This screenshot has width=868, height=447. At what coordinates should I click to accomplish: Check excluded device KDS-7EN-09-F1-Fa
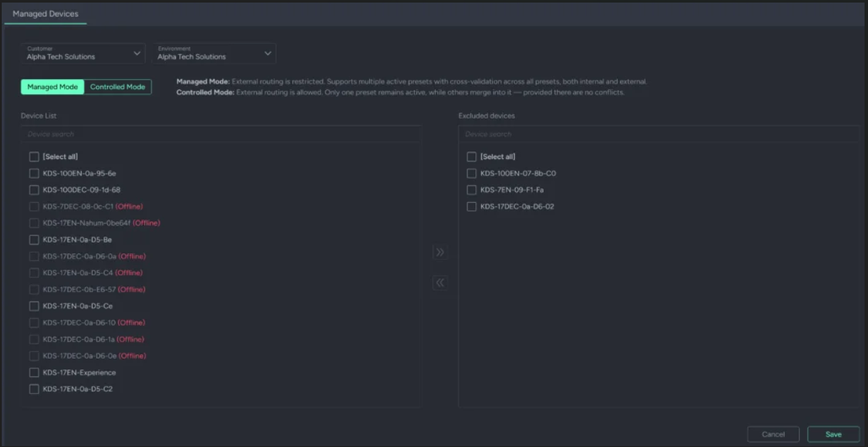[472, 190]
